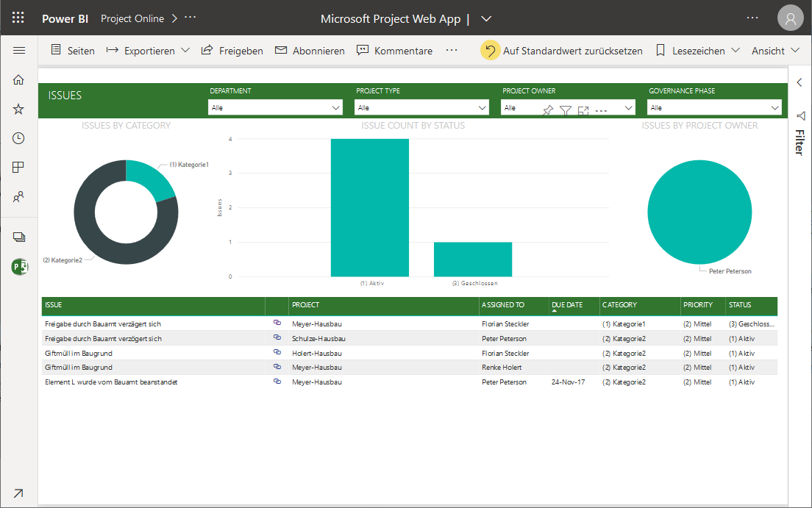The image size is (812, 508).
Task: Open Favorites star in the sidebar
Action: click(18, 109)
